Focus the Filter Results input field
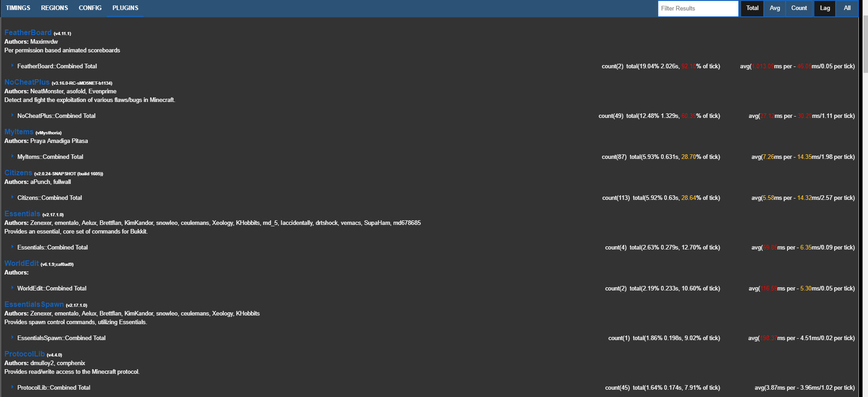The image size is (868, 397). (698, 8)
